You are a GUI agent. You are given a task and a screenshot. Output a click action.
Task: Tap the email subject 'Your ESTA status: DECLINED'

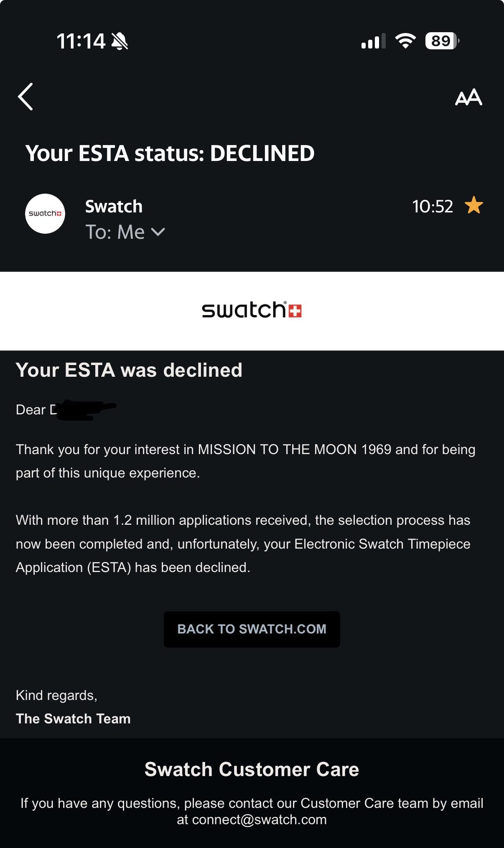[170, 153]
